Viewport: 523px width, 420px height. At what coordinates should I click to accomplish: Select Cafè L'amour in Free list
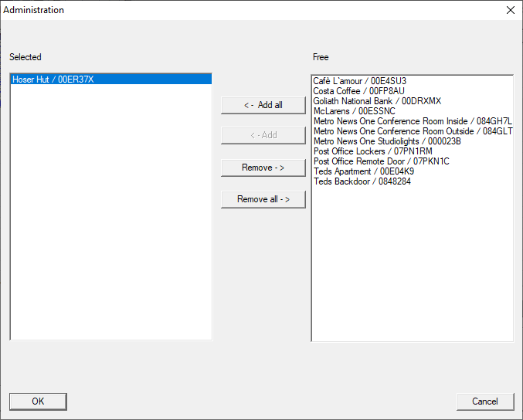359,81
